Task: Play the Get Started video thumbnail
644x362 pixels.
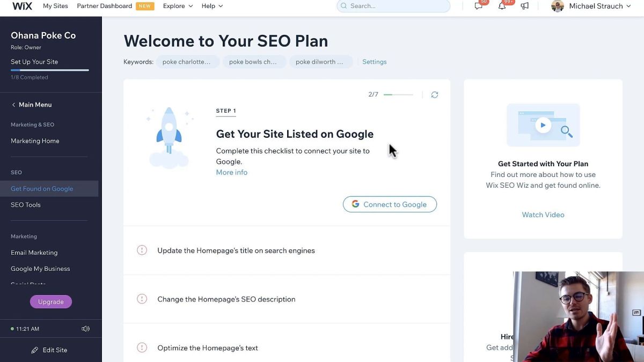Action: coord(543,125)
